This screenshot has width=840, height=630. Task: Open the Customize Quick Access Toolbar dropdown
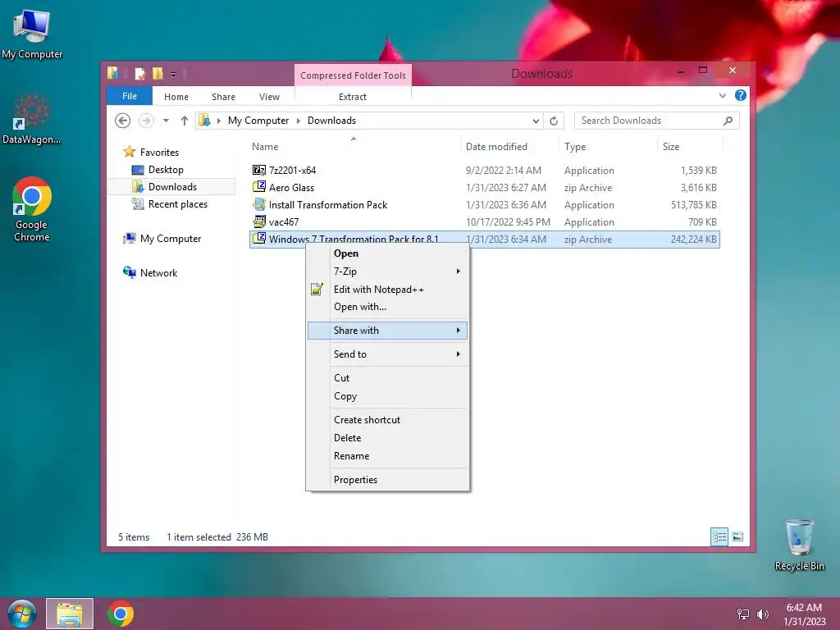pyautogui.click(x=174, y=74)
